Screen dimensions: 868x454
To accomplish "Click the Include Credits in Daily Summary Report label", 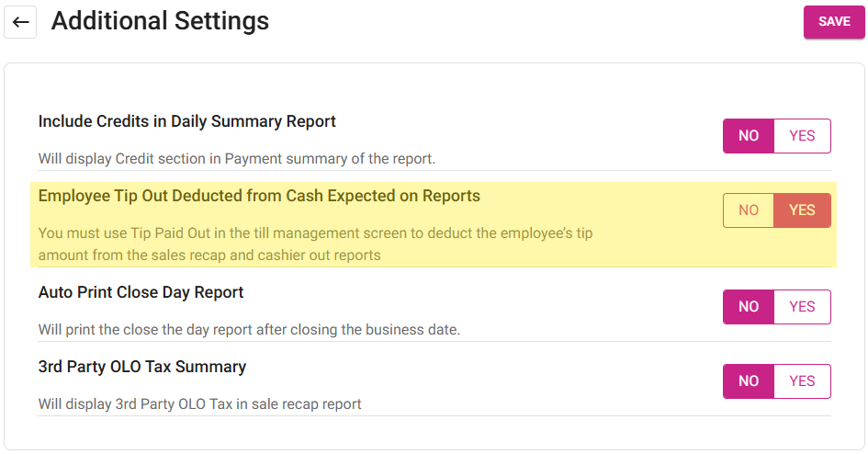I will (x=187, y=121).
